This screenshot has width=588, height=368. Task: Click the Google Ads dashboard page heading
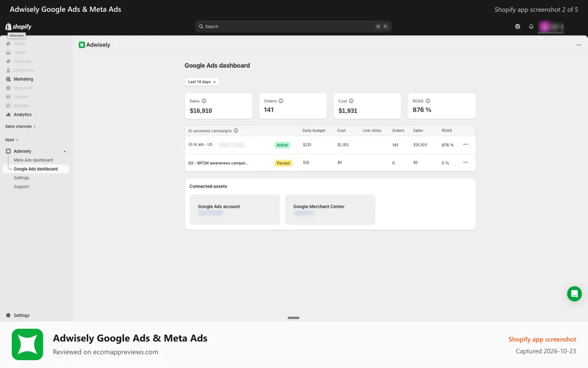tap(217, 65)
